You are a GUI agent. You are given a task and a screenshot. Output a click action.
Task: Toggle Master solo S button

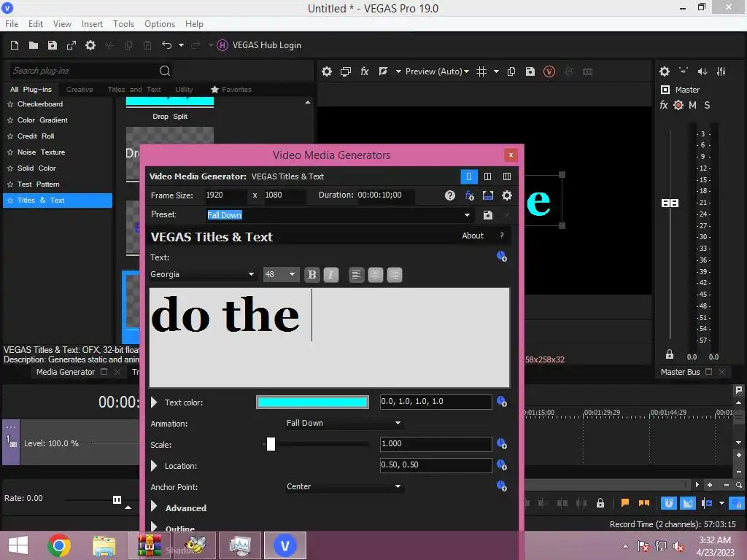pos(707,105)
